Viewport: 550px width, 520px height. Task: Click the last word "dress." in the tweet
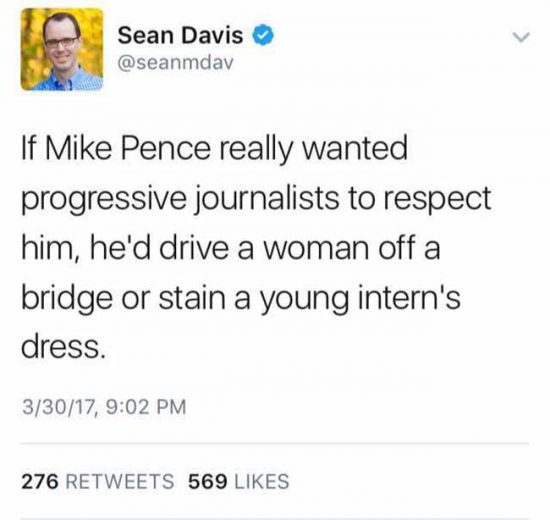click(63, 347)
